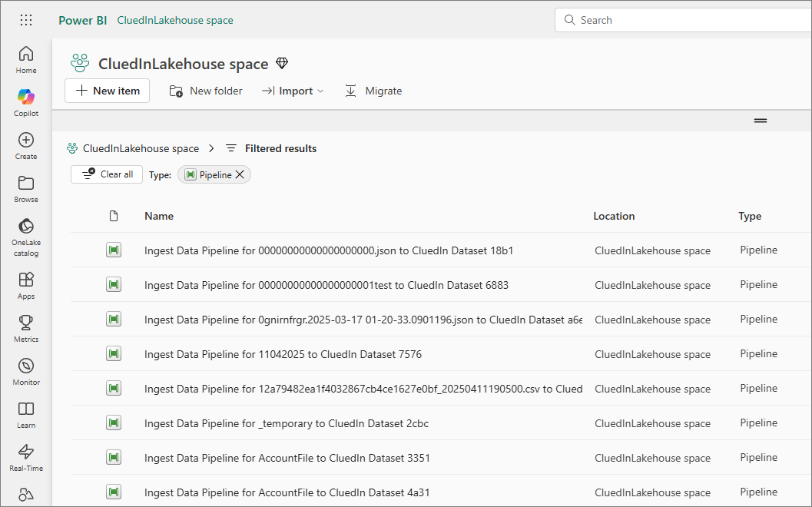Open the Monitor hub
Screen dimensions: 812x507
26,371
